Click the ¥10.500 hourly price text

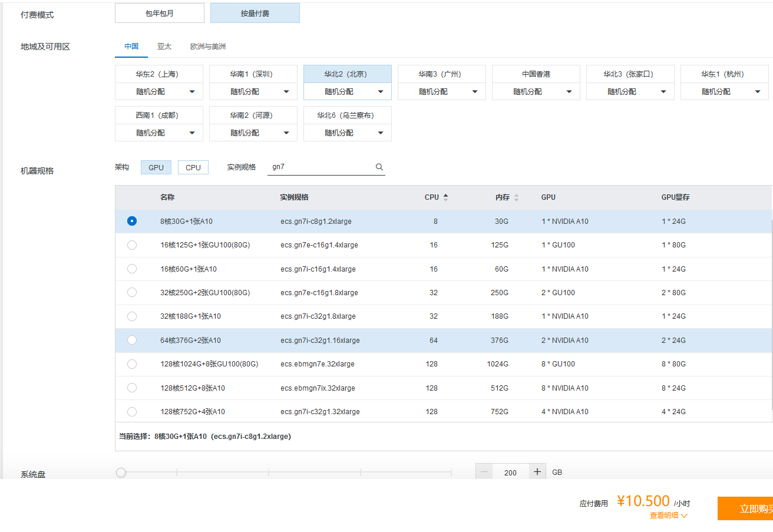click(x=643, y=501)
